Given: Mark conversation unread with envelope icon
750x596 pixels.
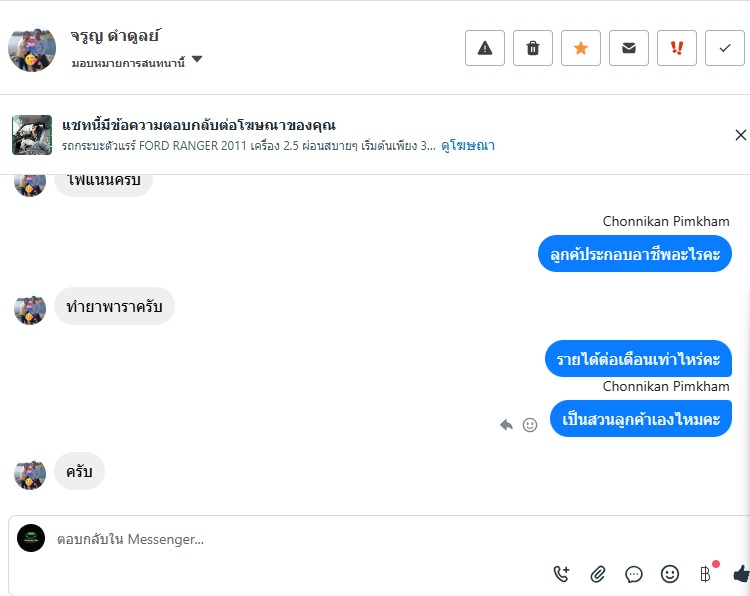Looking at the screenshot, I should point(629,48).
